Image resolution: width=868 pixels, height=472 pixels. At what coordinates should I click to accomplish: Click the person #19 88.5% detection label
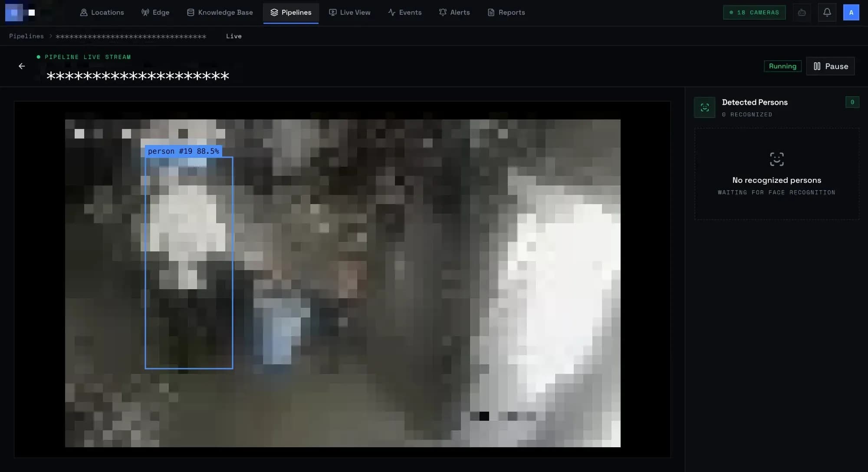point(184,151)
